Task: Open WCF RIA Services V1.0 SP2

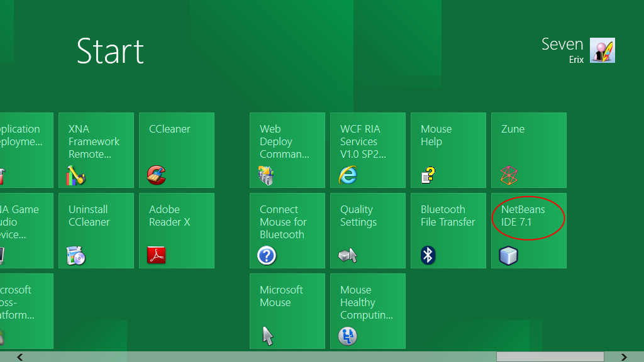Action: [368, 150]
